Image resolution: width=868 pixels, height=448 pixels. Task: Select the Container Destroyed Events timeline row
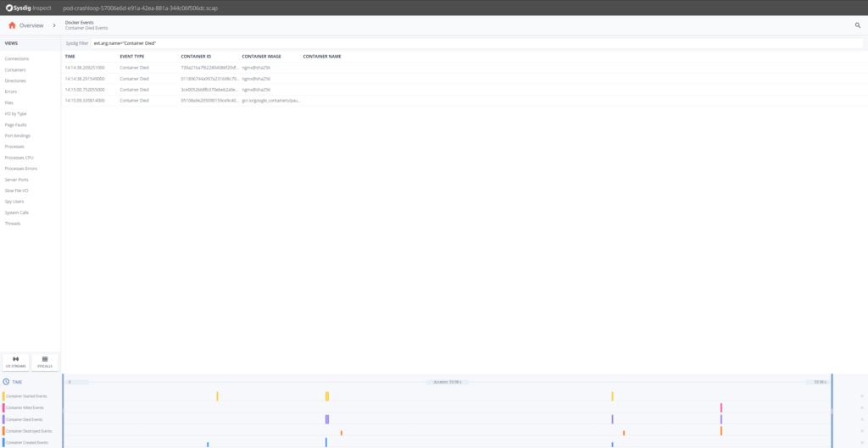point(28,431)
